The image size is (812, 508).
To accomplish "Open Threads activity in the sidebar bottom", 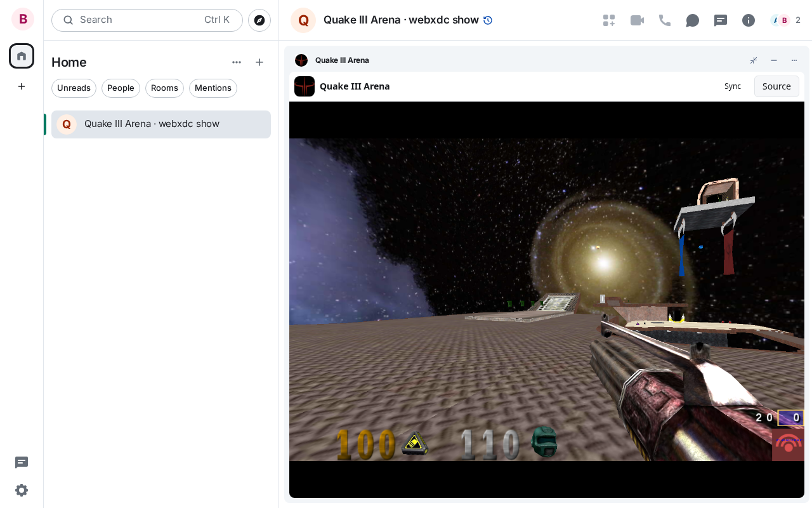I will click(x=22, y=462).
